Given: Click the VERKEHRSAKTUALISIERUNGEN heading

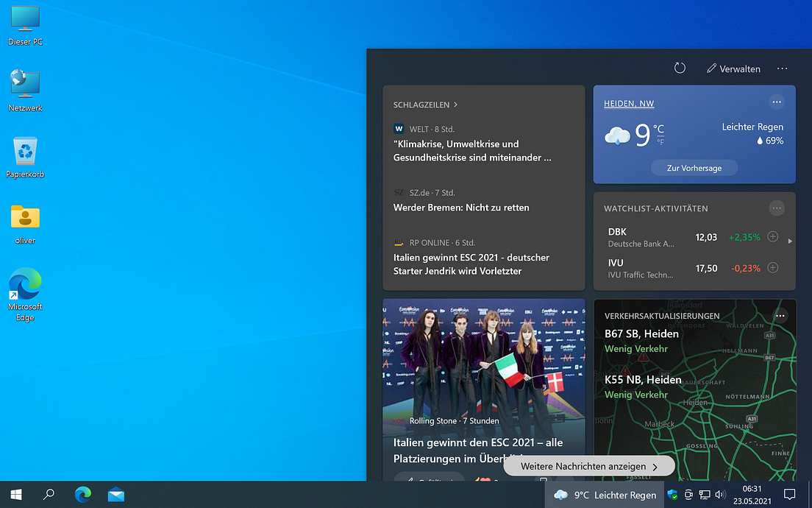Looking at the screenshot, I should tap(662, 316).
